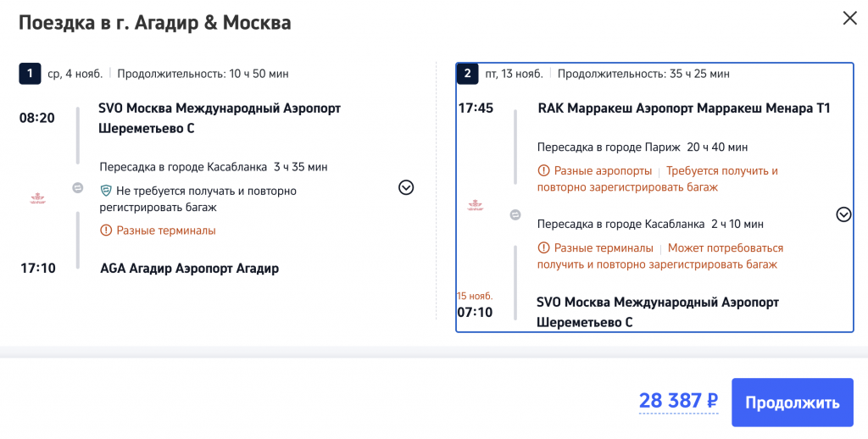The image size is (868, 439).
Task: Expand details of the 4 нояб. flight
Action: pyautogui.click(x=406, y=187)
